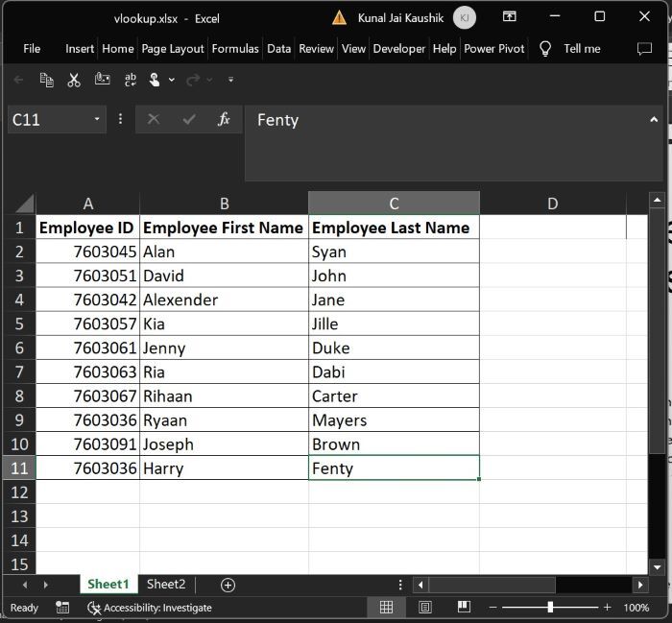
Task: Add a new sheet with plus icon
Action: 228,585
